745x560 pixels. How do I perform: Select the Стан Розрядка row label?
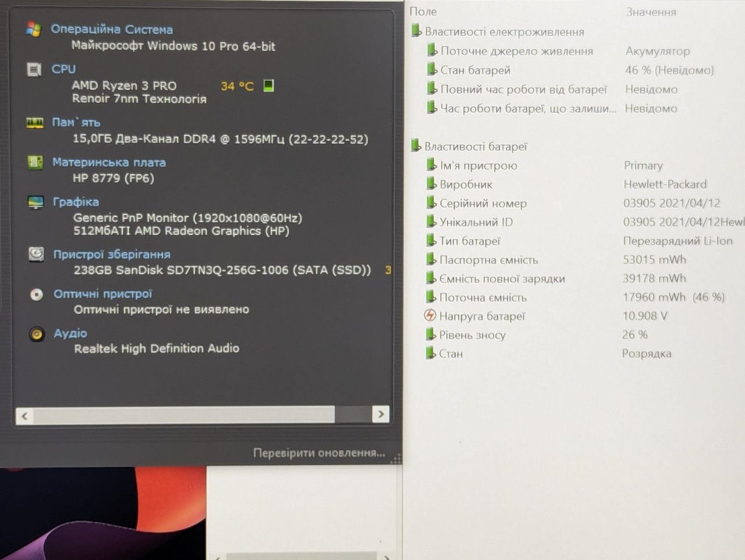(x=451, y=354)
